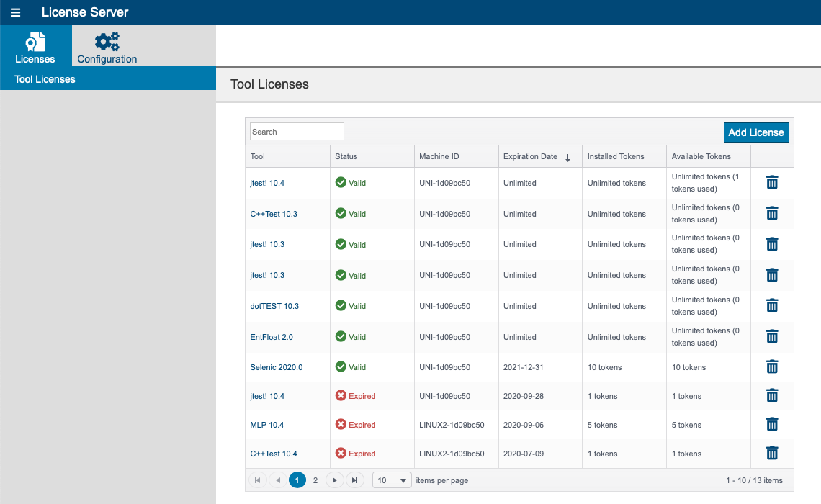Select page 1 in the pager
The width and height of the screenshot is (821, 504).
click(x=297, y=480)
